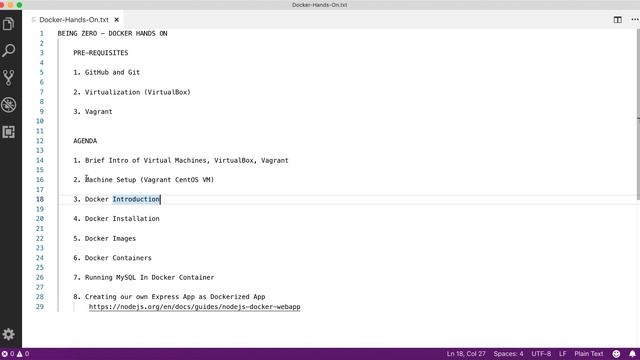Screen dimensions: 640x360
Task: Click the 'Machine Setup (Vagrant CentOS VM)' line
Action: (144, 180)
